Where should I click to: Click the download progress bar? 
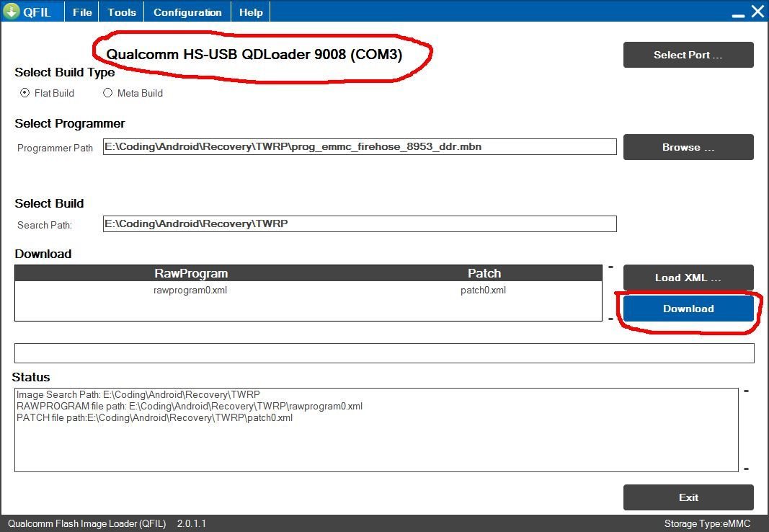point(384,353)
